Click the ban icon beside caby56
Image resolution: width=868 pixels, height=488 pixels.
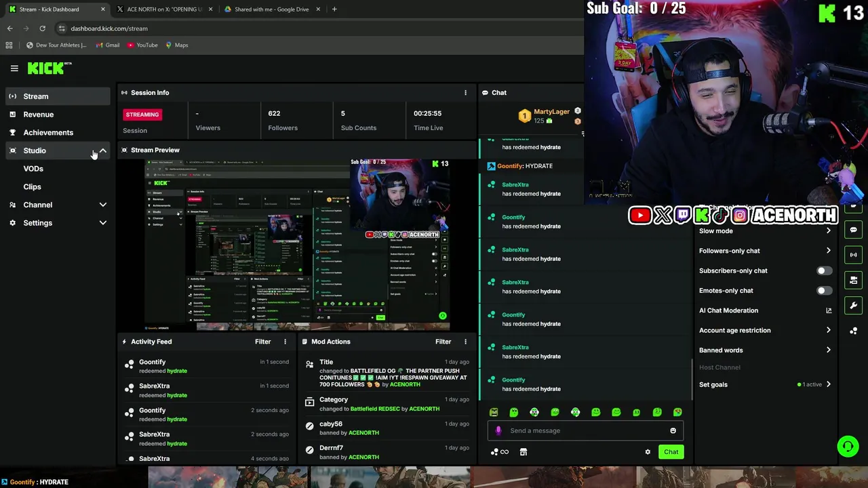310,426
